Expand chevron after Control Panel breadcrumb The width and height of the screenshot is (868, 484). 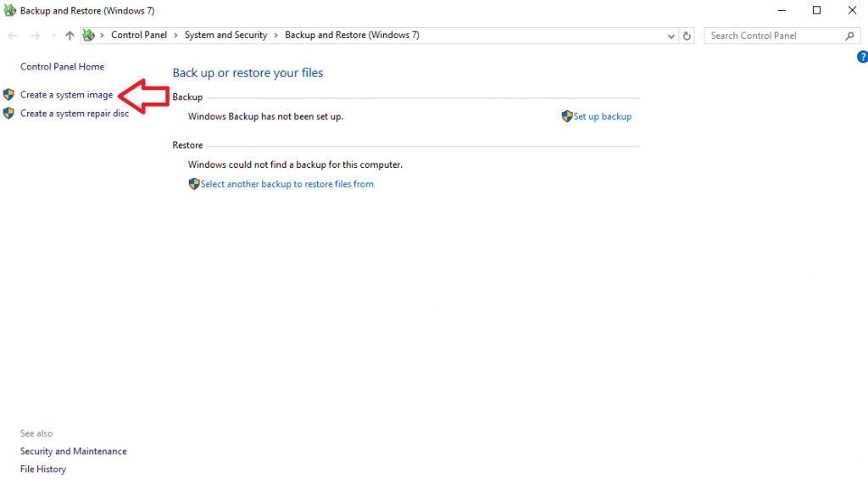[x=176, y=36]
